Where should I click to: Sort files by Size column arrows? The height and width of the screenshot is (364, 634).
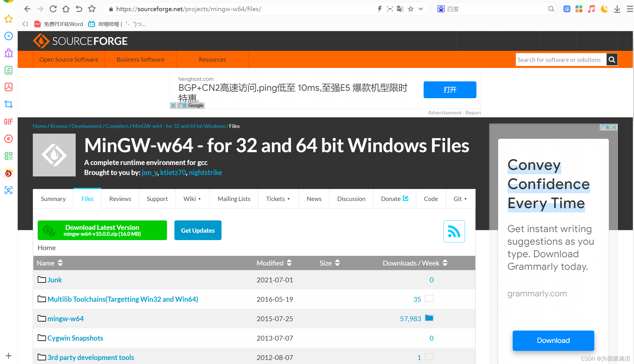coord(337,263)
